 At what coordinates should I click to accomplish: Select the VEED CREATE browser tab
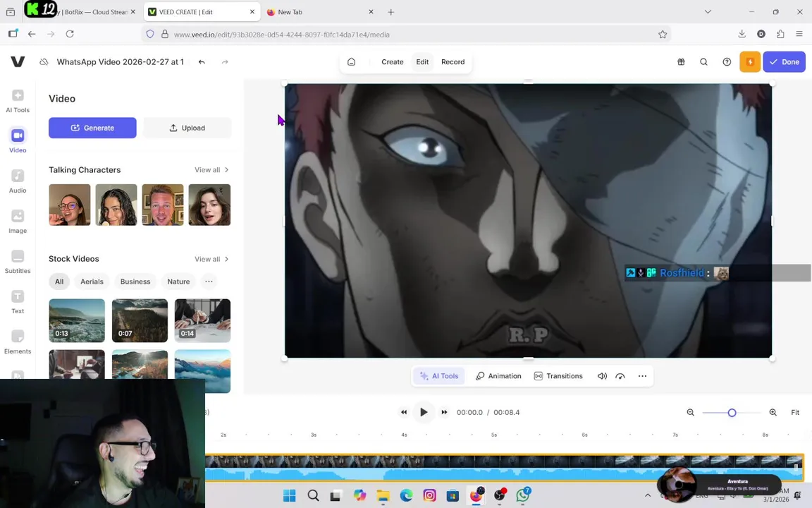tap(201, 11)
